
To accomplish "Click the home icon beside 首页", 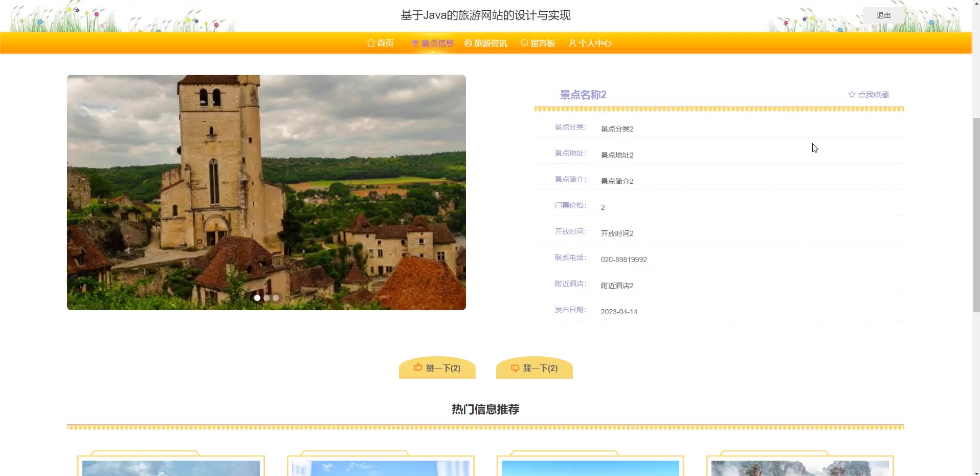I will 371,43.
